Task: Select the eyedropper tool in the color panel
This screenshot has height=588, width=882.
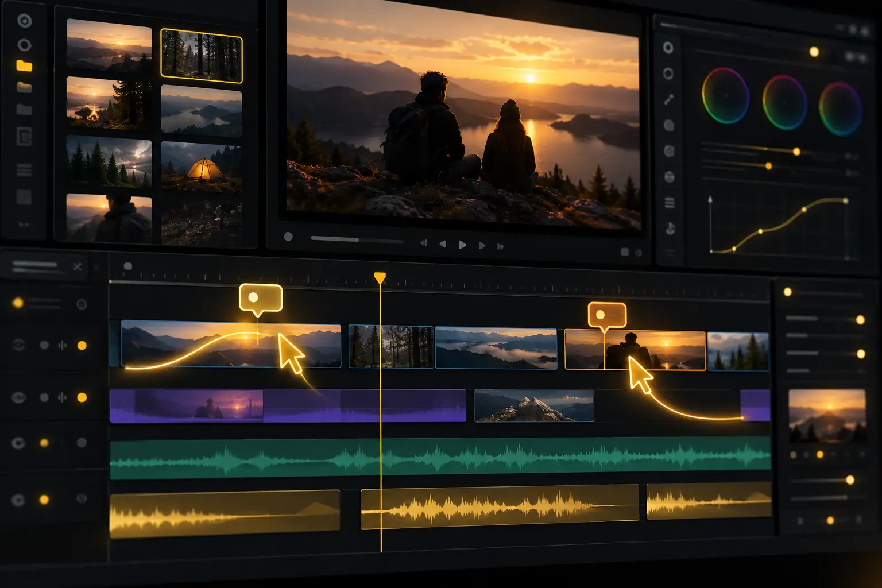Action: [x=668, y=99]
